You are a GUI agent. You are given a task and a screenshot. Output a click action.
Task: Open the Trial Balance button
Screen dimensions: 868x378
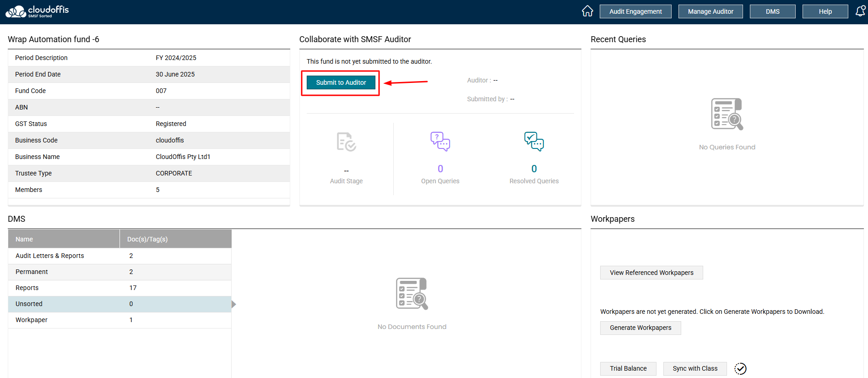click(628, 368)
